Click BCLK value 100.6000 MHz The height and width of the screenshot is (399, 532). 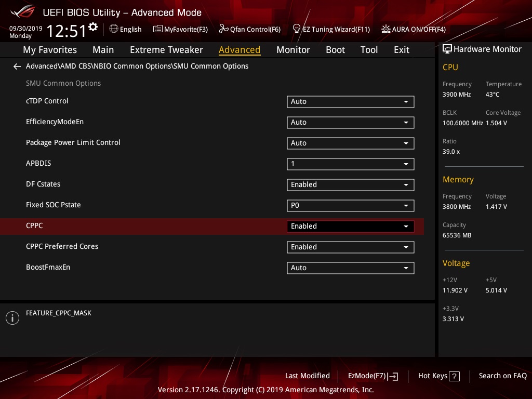point(463,123)
